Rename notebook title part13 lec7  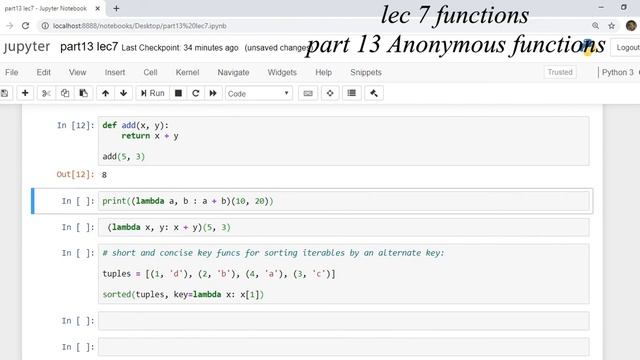[x=89, y=47]
